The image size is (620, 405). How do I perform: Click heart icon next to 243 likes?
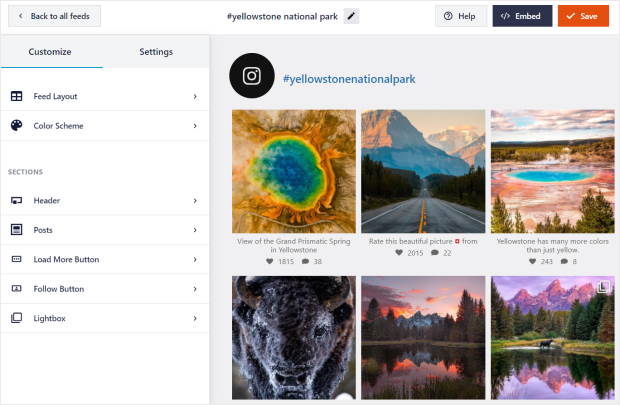click(533, 261)
